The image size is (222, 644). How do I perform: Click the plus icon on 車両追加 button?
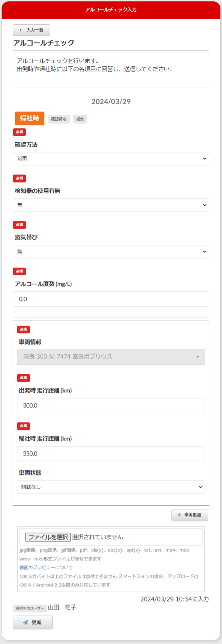click(179, 515)
